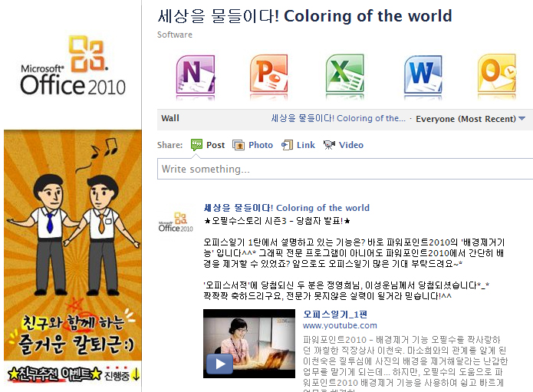Click the Microsoft Office 2010 logo

[x=73, y=66]
